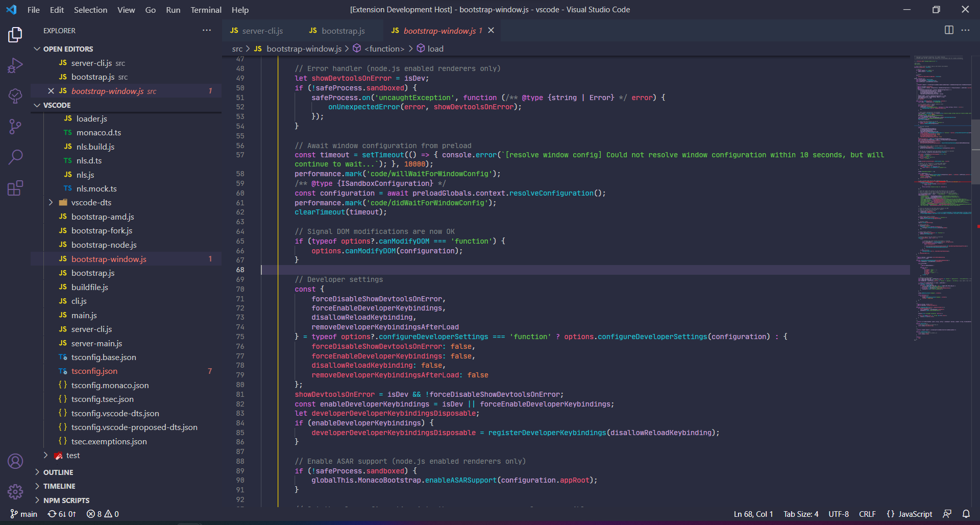Change file encoding UTF-8

(839, 514)
